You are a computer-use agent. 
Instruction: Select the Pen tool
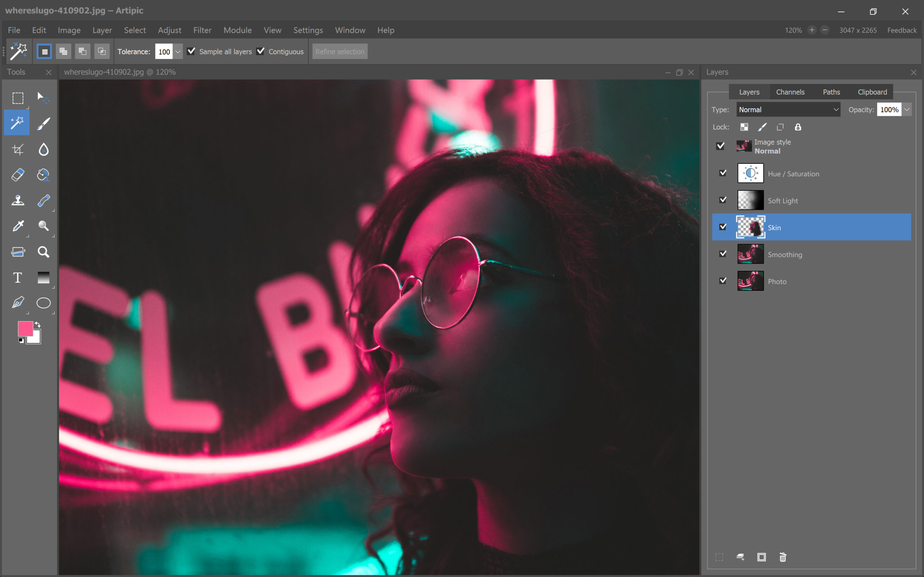(x=18, y=303)
